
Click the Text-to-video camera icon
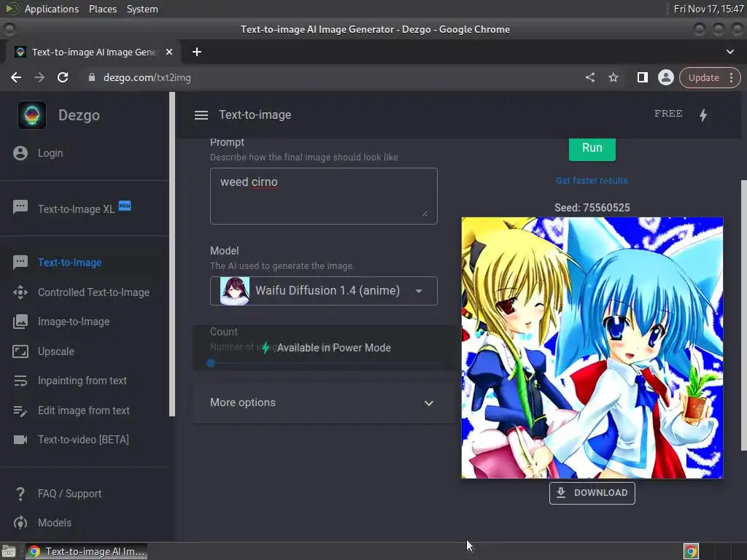[x=20, y=440]
